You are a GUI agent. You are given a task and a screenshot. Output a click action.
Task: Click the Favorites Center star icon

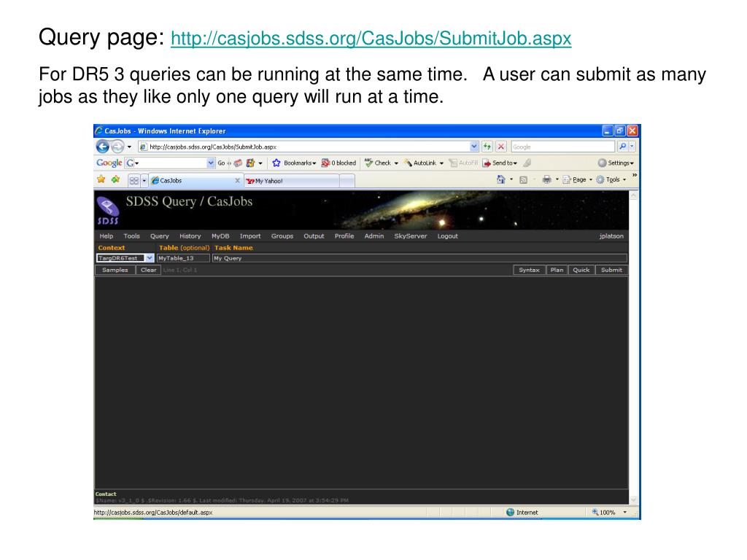coord(101,179)
